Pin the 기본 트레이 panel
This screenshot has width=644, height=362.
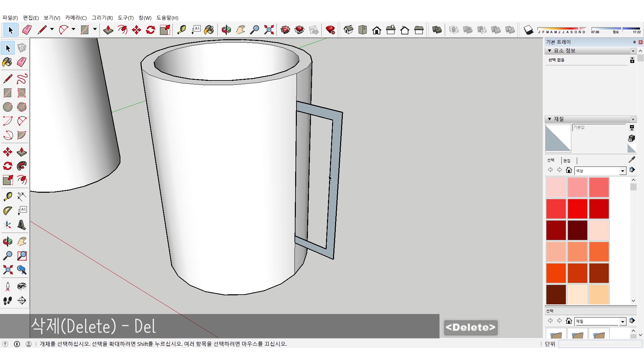pos(634,42)
